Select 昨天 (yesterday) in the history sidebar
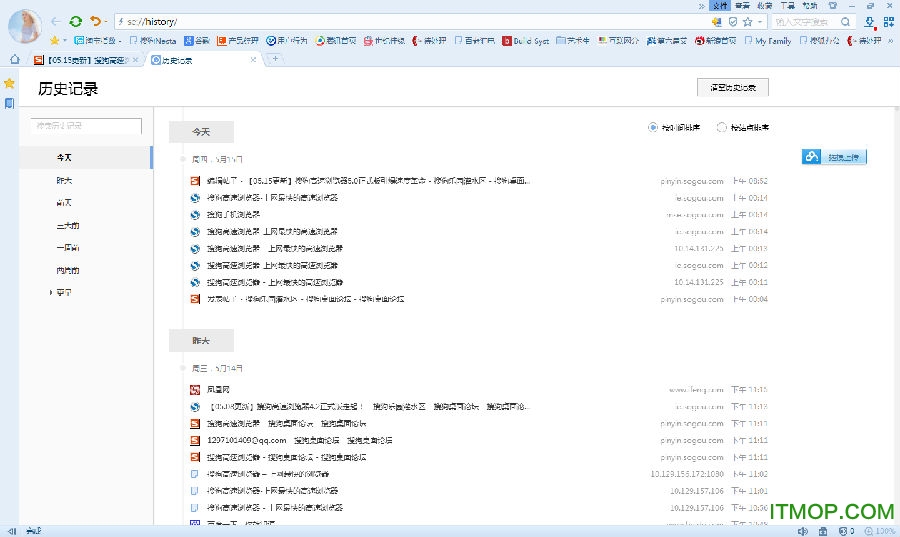The height and width of the screenshot is (537, 900). (x=65, y=181)
